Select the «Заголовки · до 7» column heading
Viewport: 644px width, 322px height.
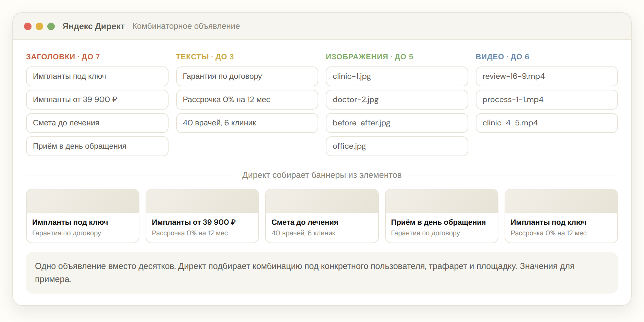(63, 57)
